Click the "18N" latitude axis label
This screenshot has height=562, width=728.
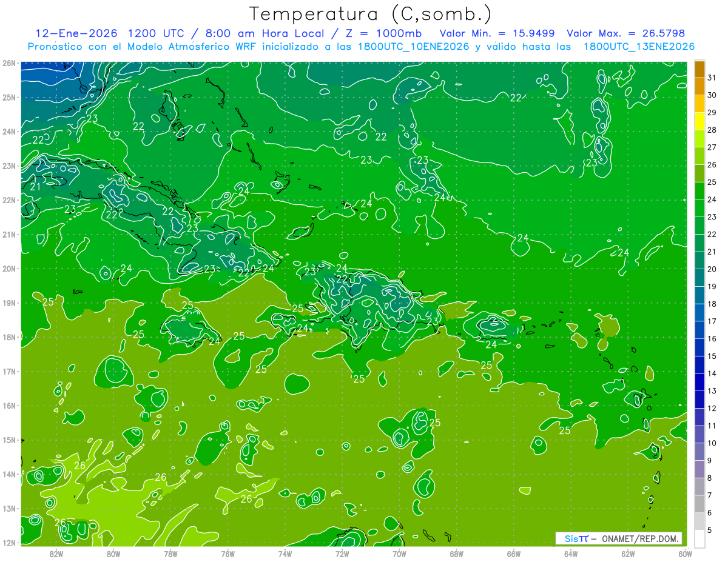9,337
